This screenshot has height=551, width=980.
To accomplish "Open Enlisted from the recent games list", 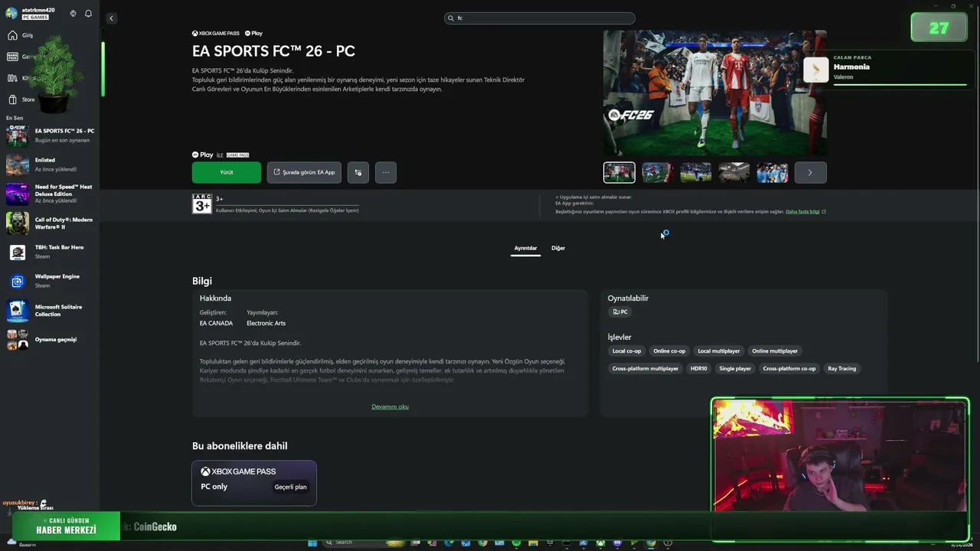I will pos(51,165).
